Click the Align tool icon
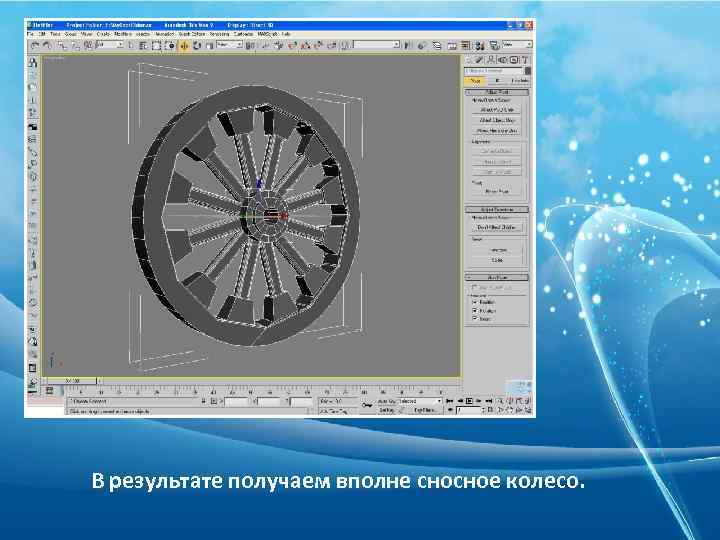Screen dimensions: 720x540 [422, 45]
